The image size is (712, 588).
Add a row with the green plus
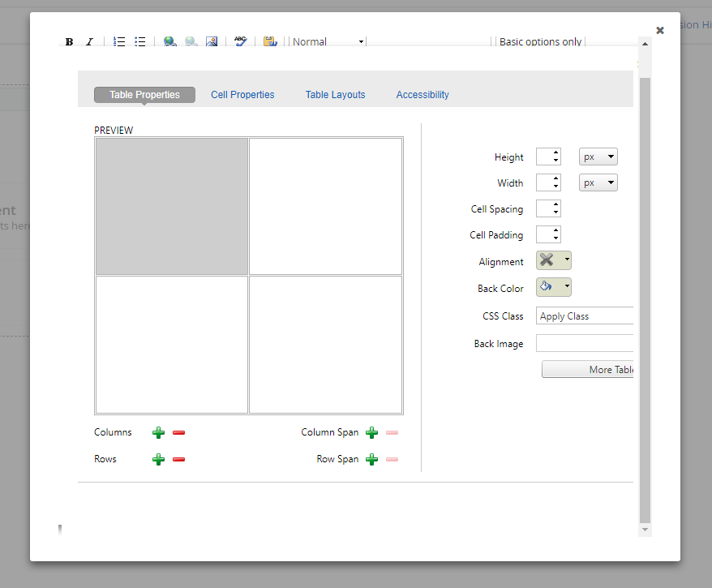[158, 460]
